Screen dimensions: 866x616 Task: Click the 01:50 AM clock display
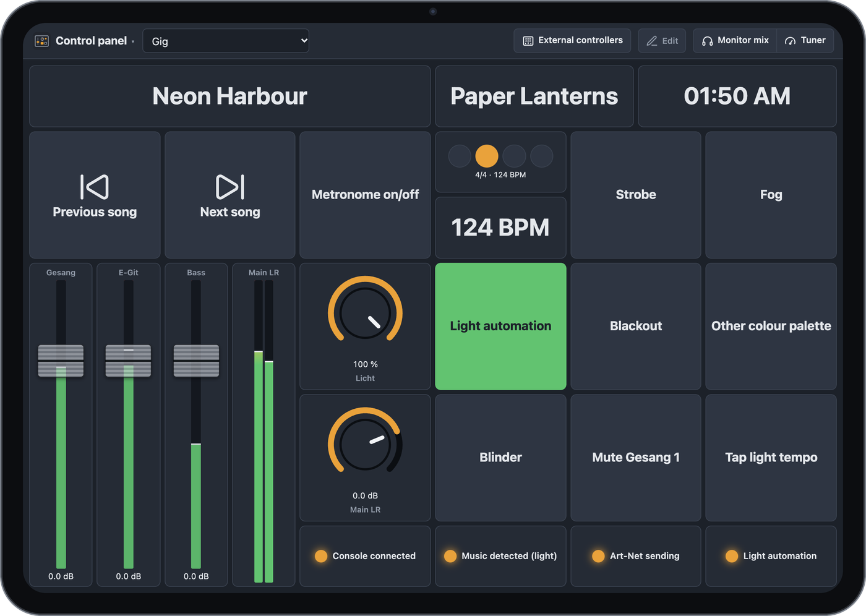737,96
